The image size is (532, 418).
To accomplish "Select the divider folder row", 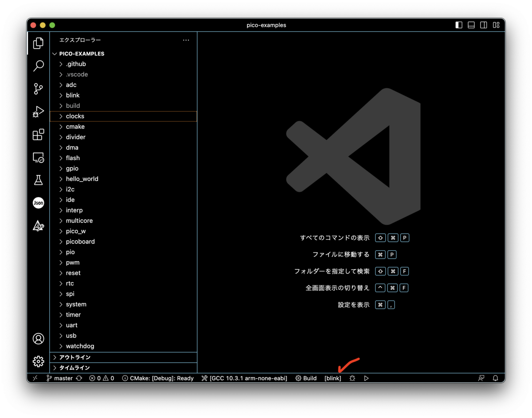I will click(123, 137).
